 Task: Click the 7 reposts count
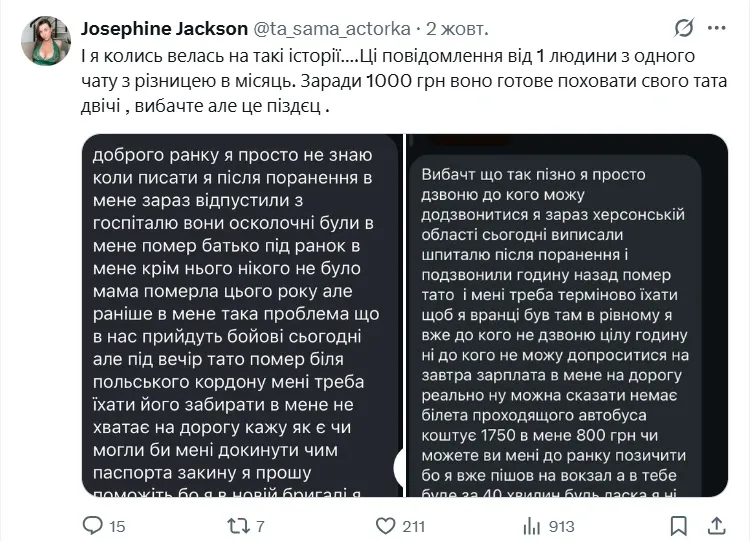pyautogui.click(x=259, y=525)
